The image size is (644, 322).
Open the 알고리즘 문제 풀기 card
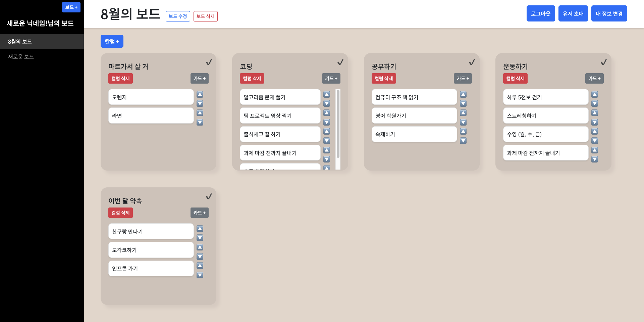[280, 97]
